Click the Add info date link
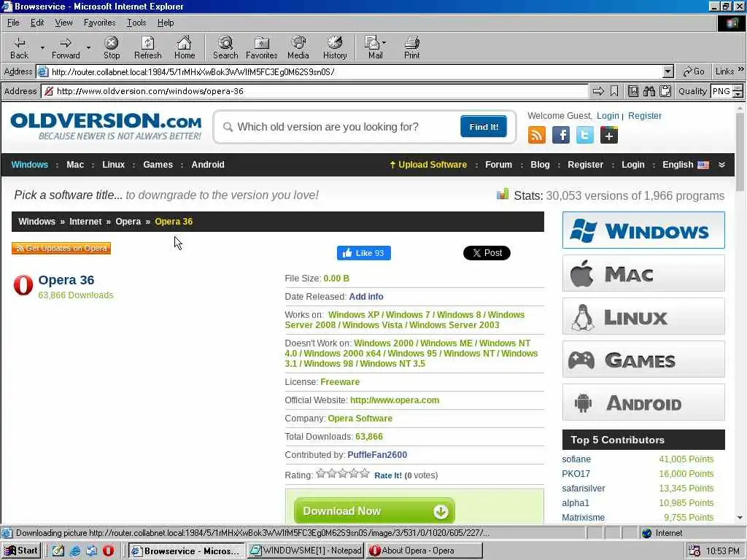 pyautogui.click(x=366, y=297)
